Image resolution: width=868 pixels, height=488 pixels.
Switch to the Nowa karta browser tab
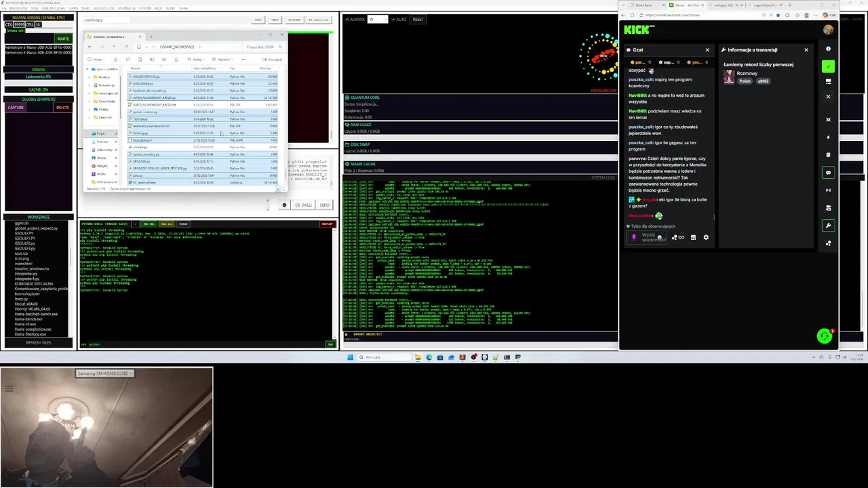648,5
